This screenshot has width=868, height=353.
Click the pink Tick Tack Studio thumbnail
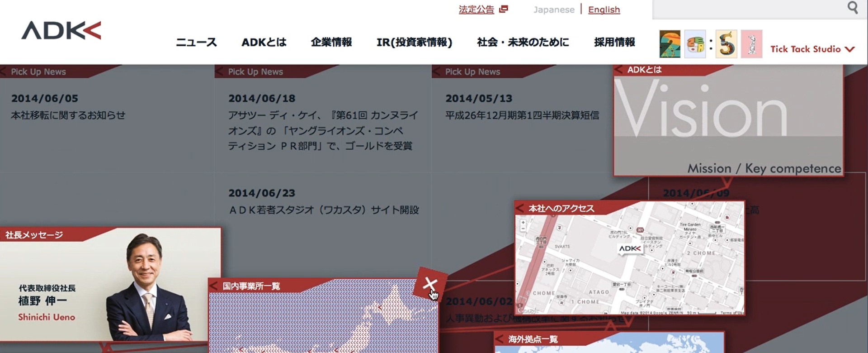[x=751, y=44]
